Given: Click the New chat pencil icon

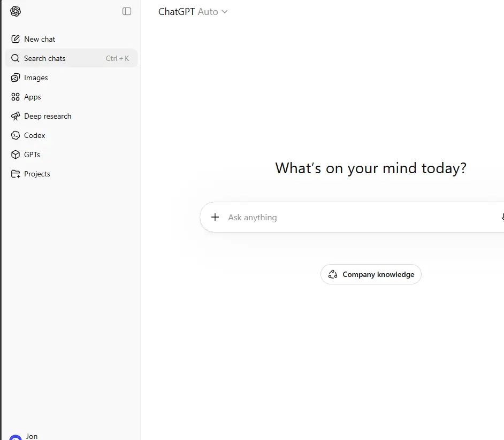Looking at the screenshot, I should pyautogui.click(x=16, y=39).
